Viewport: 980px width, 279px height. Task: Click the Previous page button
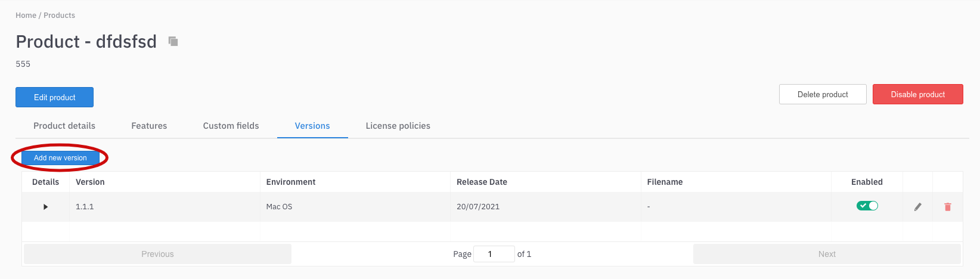157,254
